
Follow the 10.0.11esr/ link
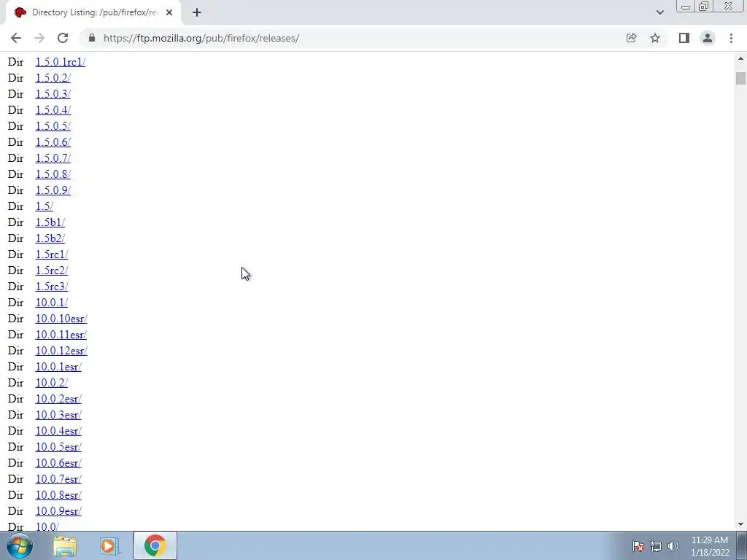click(x=61, y=335)
